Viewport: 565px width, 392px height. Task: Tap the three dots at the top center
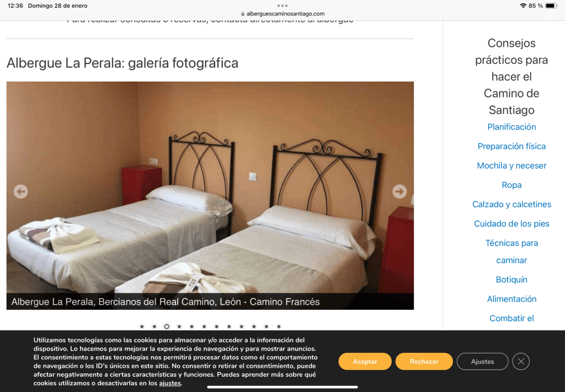(x=282, y=6)
